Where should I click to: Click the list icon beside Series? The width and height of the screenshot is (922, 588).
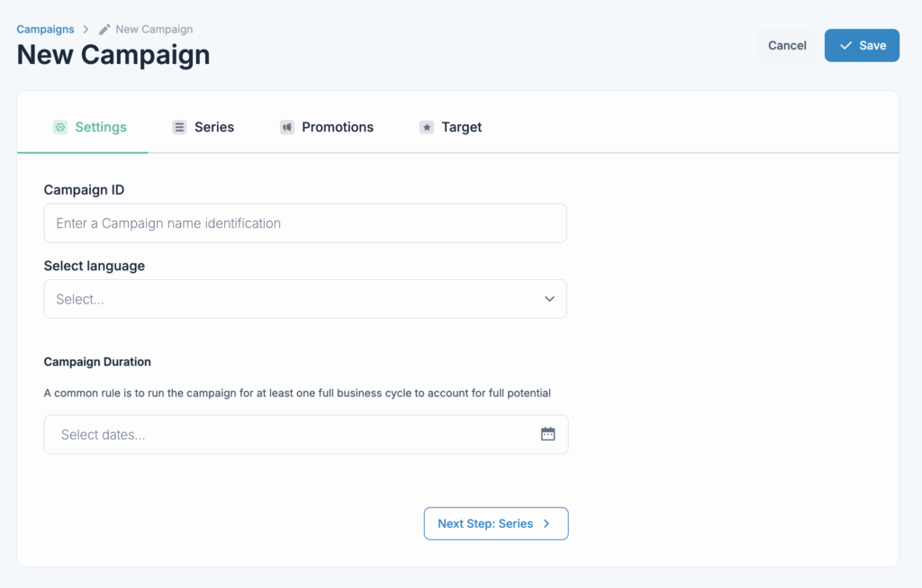pyautogui.click(x=179, y=127)
